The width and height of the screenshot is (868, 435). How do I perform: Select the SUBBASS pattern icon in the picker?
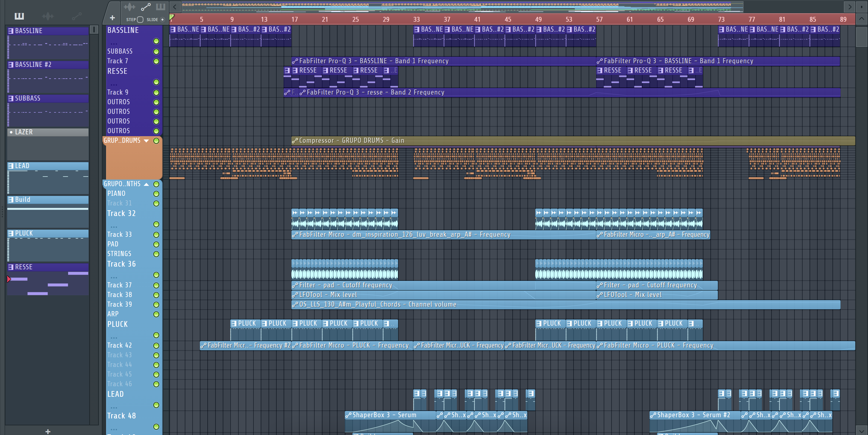[x=11, y=98]
